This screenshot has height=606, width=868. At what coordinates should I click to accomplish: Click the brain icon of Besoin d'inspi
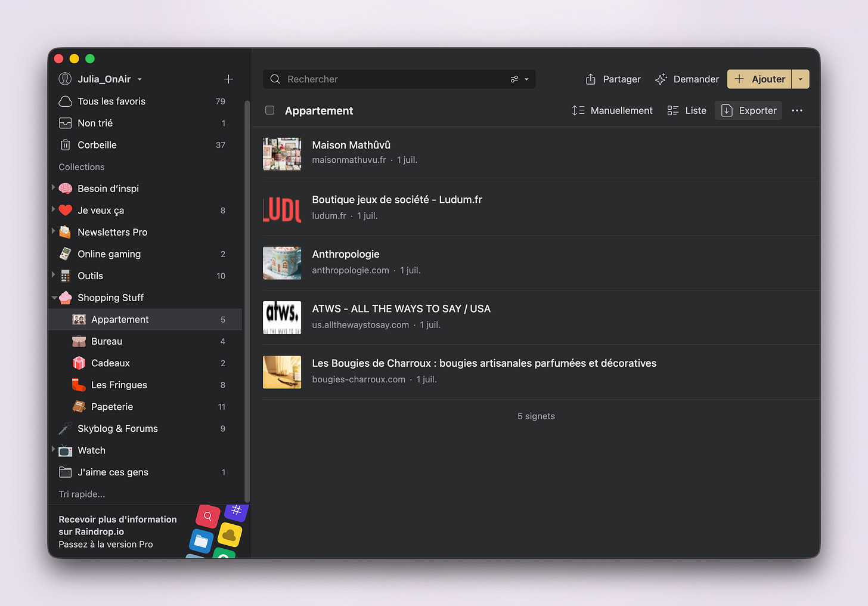[66, 188]
